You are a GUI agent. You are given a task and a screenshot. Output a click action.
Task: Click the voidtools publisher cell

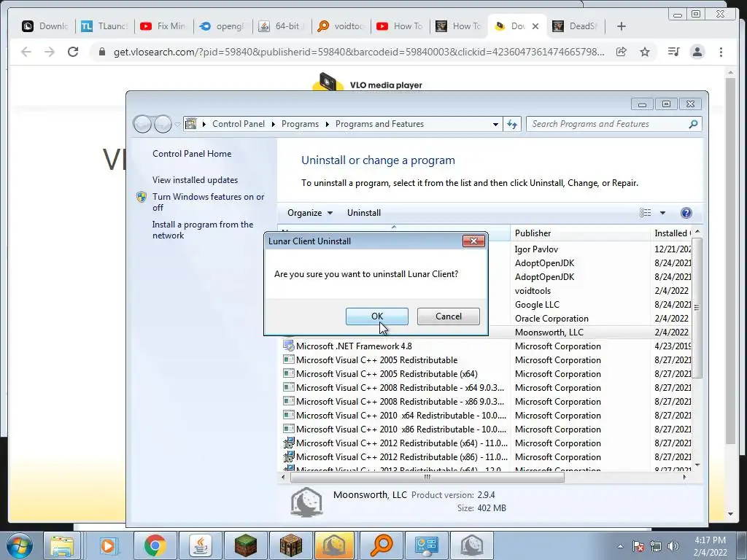coord(533,290)
